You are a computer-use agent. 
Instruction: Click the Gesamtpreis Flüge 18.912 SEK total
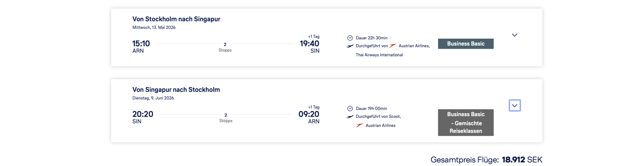486,160
